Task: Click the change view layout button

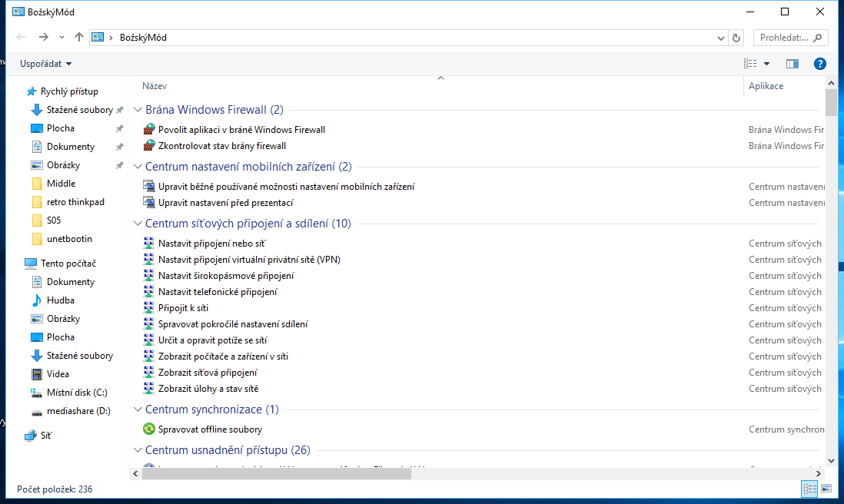Action: pos(750,64)
